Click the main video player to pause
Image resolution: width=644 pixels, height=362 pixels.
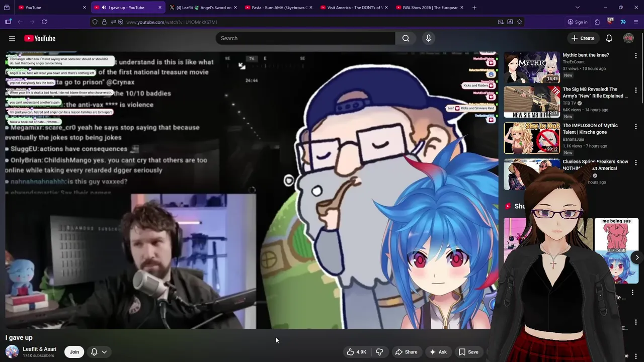252,190
